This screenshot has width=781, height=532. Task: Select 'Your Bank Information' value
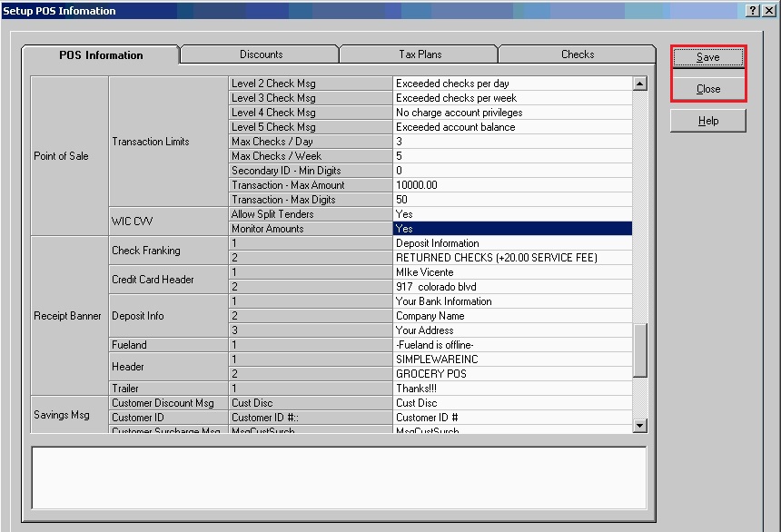click(512, 301)
